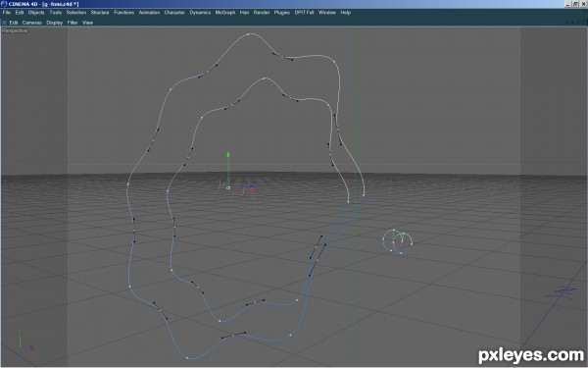Viewport: 588px width, 368px height.
Task: Select the small double-circle spline object
Action: 398,241
